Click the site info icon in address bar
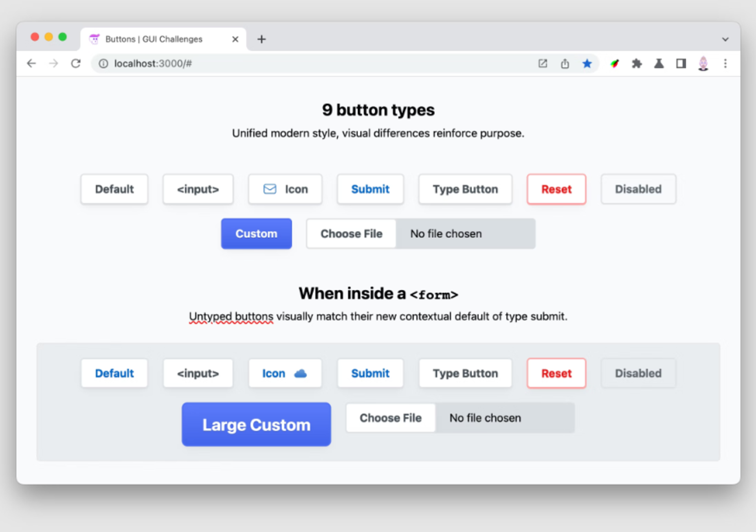Screen dimensions: 756x532 [103, 63]
